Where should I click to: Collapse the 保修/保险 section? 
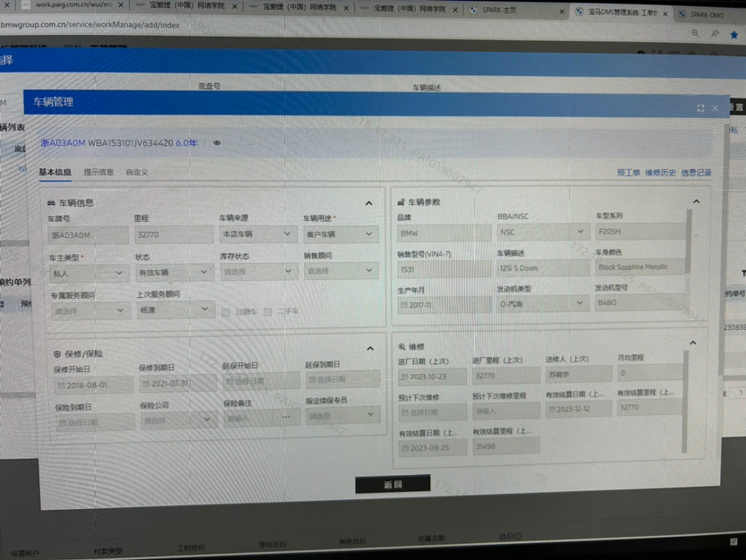[x=370, y=348]
